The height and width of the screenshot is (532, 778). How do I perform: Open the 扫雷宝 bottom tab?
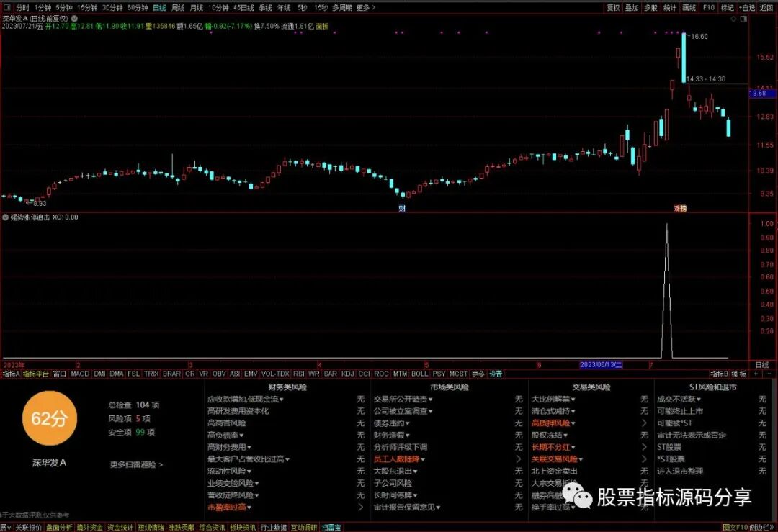tap(331, 528)
